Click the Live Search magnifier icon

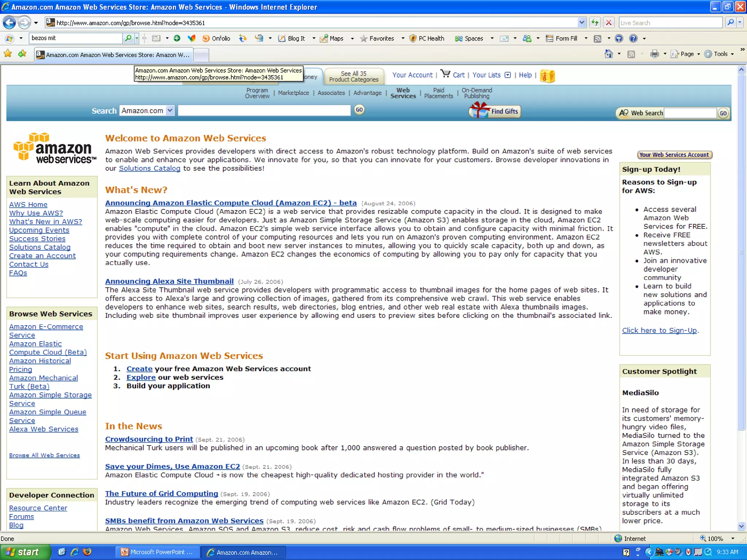tap(731, 23)
